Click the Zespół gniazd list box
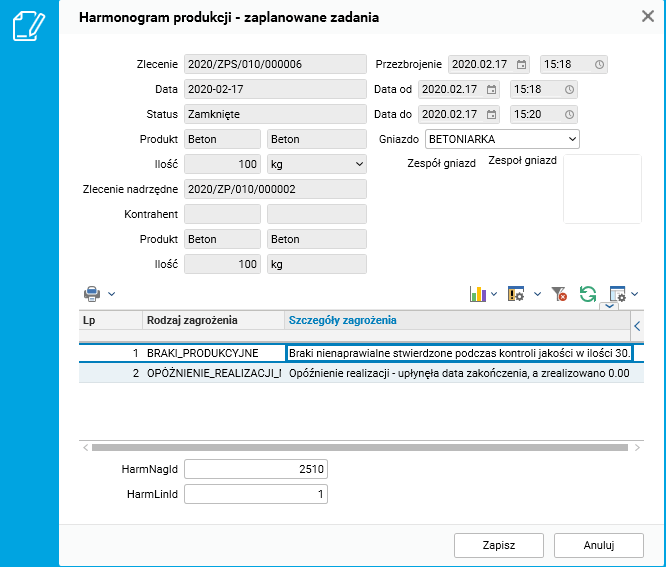 coord(602,189)
